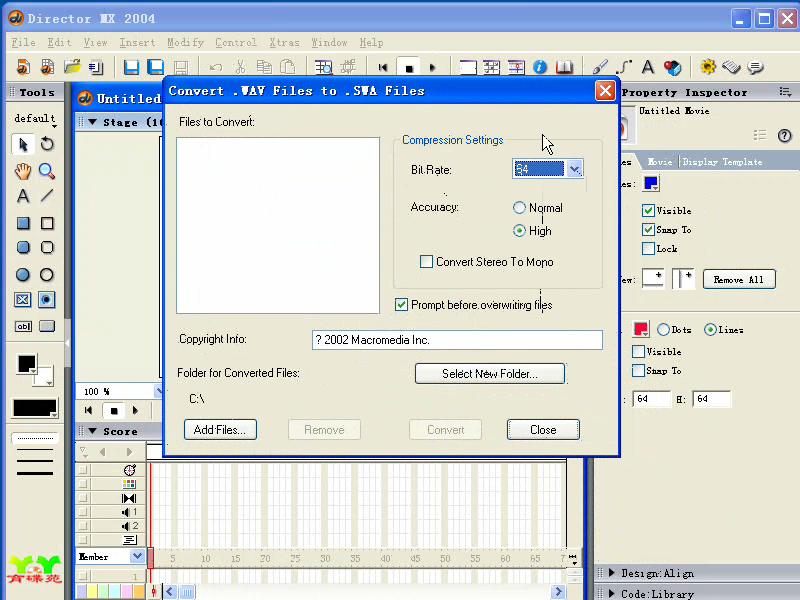Toggle Prompt before overwriting files
Viewport: 800px width, 600px height.
click(x=402, y=305)
